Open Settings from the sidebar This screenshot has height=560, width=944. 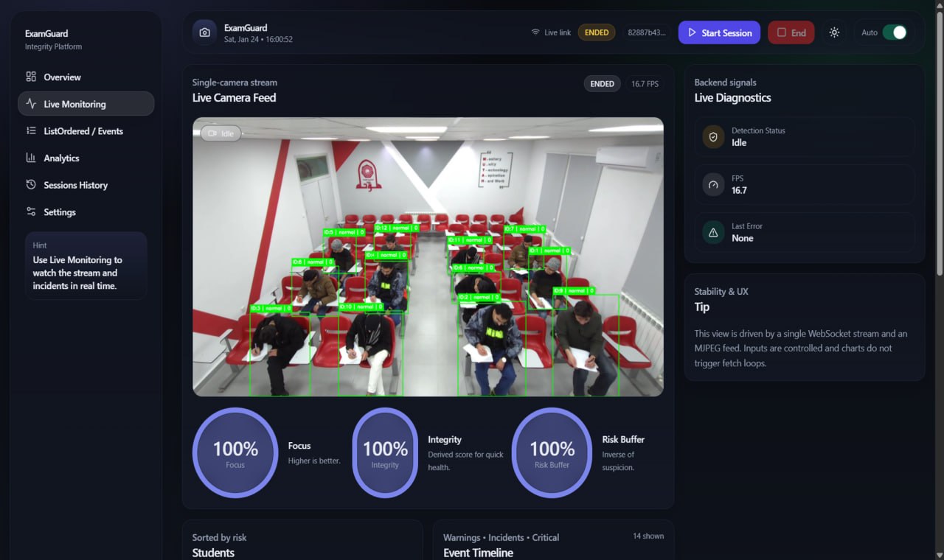[86, 211]
